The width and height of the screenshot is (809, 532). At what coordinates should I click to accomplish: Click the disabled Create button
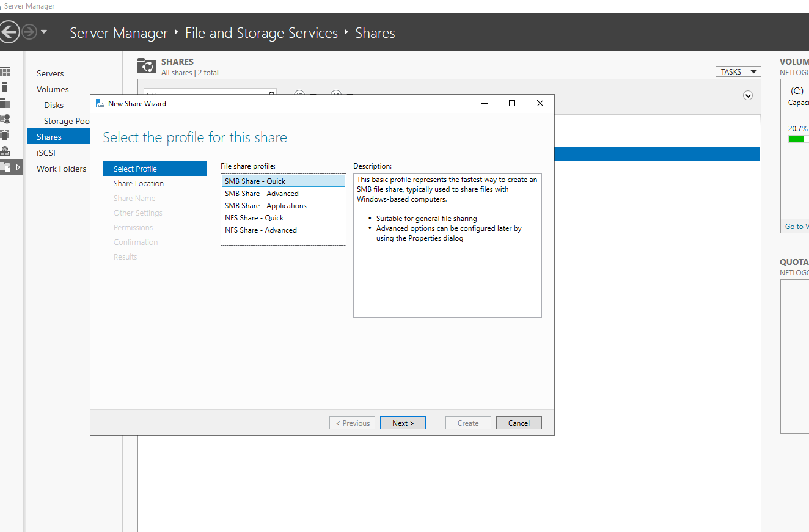468,423
